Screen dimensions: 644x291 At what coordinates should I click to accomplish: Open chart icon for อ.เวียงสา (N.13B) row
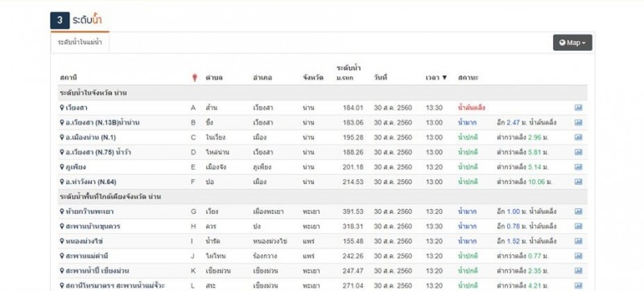pos(578,122)
